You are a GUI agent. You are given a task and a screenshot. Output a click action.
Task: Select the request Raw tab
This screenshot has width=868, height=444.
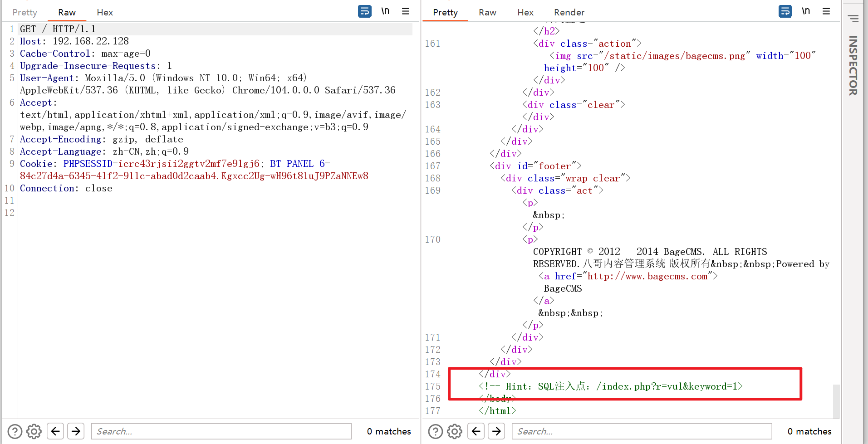click(67, 12)
